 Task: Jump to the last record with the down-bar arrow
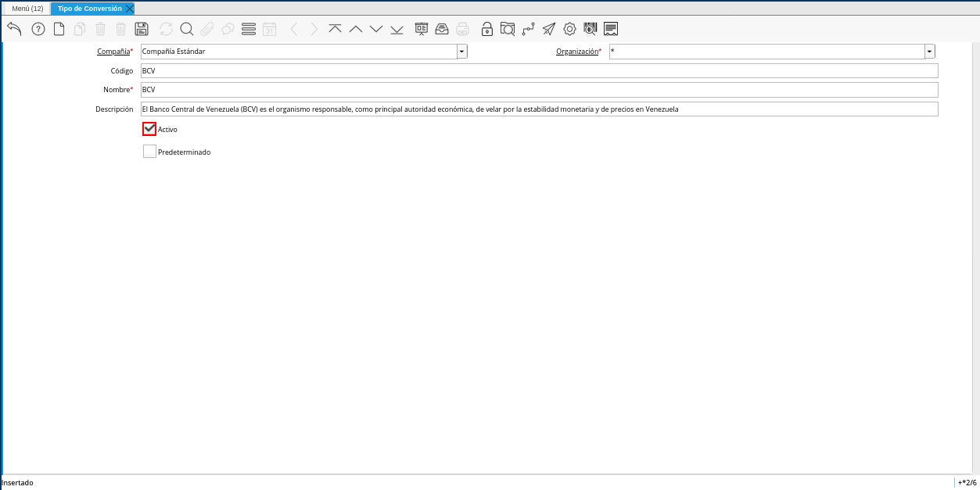point(397,28)
